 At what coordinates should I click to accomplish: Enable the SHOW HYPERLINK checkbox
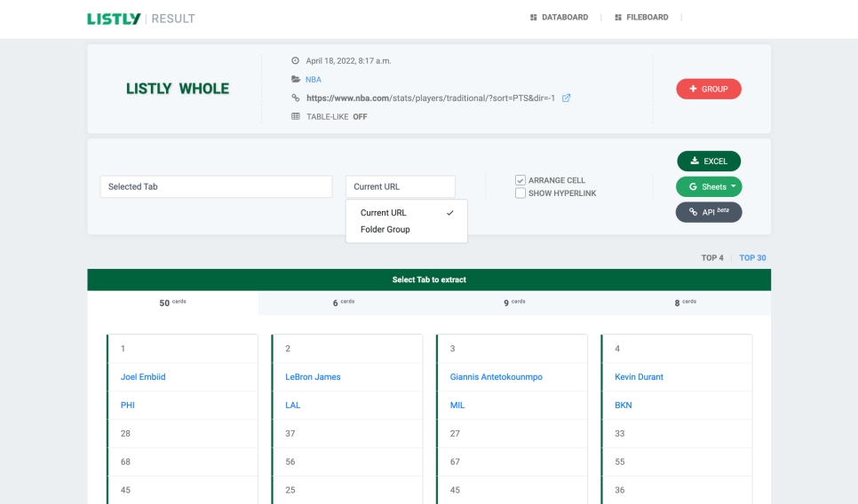pyautogui.click(x=520, y=193)
